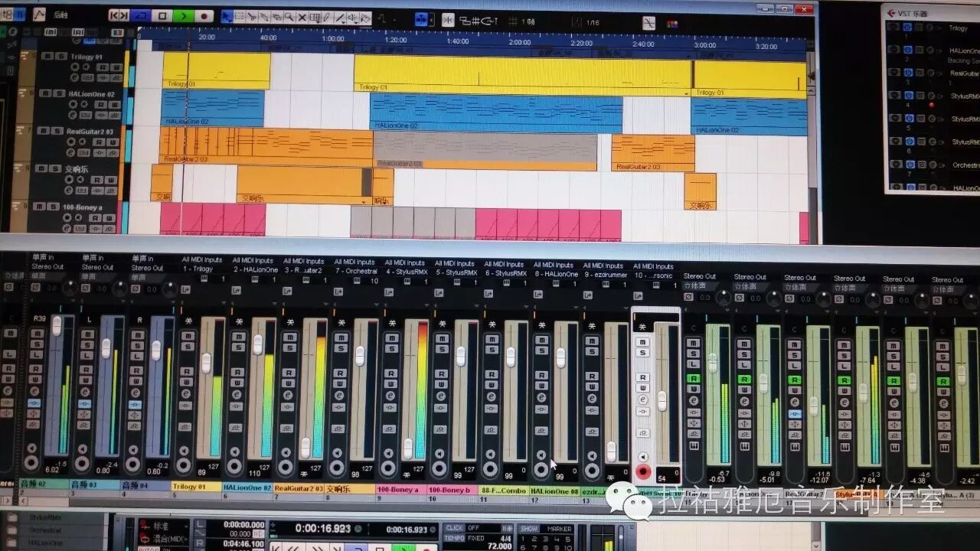
Task: Open MIDI output dropdown '2 - HALionOne'
Action: click(x=256, y=269)
